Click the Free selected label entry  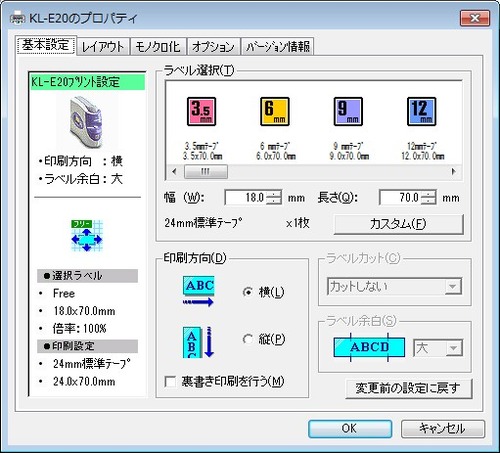point(64,293)
